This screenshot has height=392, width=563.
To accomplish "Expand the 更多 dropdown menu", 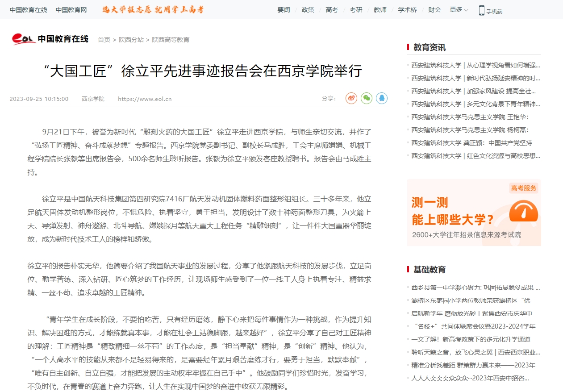I will [459, 9].
